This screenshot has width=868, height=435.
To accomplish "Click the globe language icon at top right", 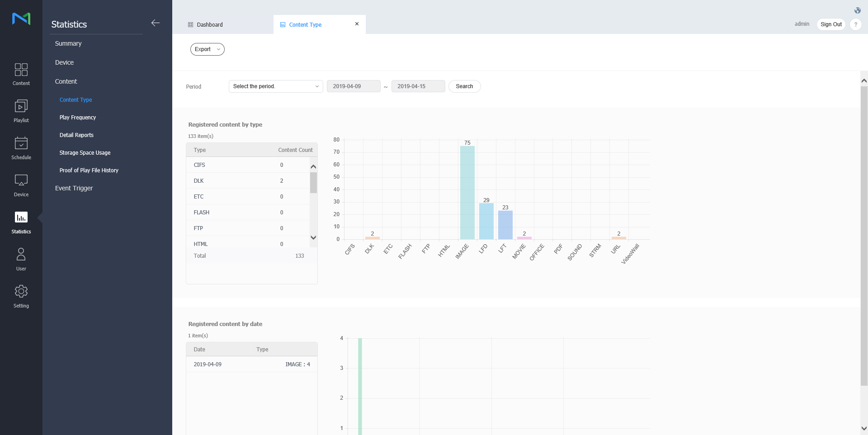I will (857, 10).
